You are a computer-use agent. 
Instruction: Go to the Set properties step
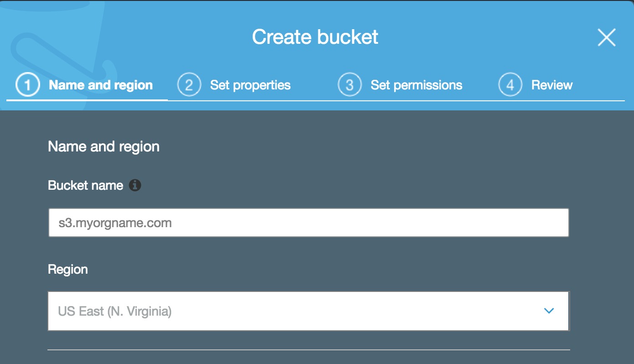(250, 85)
